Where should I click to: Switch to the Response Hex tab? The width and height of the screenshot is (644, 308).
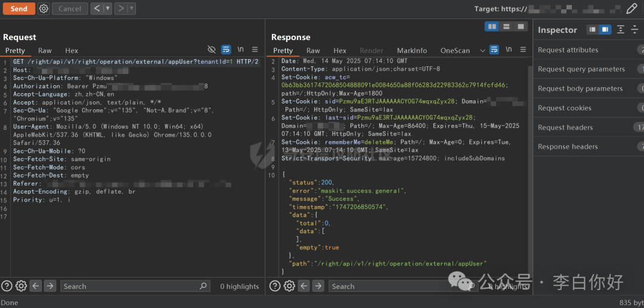340,51
